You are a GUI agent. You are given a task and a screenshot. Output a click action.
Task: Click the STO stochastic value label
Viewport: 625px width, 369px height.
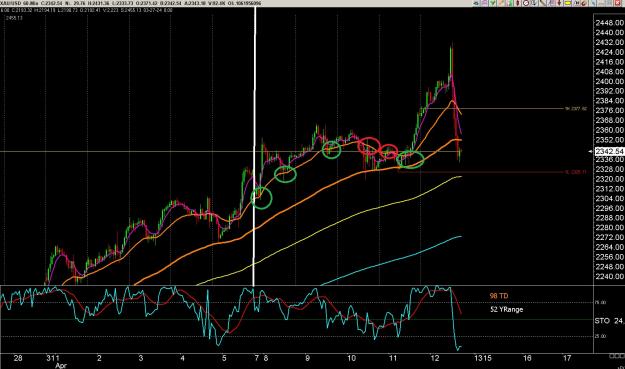tap(609, 321)
